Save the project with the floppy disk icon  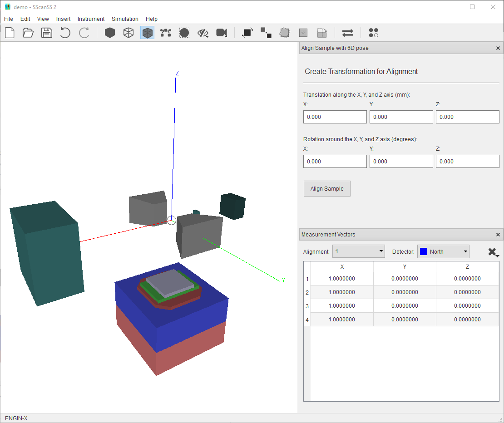point(47,33)
